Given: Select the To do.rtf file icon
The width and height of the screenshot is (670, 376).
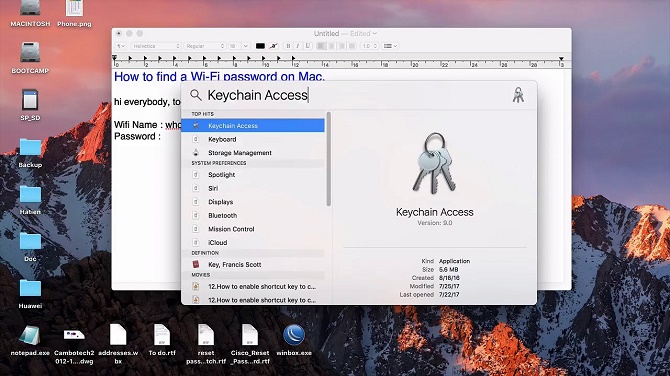Looking at the screenshot, I should [x=162, y=340].
